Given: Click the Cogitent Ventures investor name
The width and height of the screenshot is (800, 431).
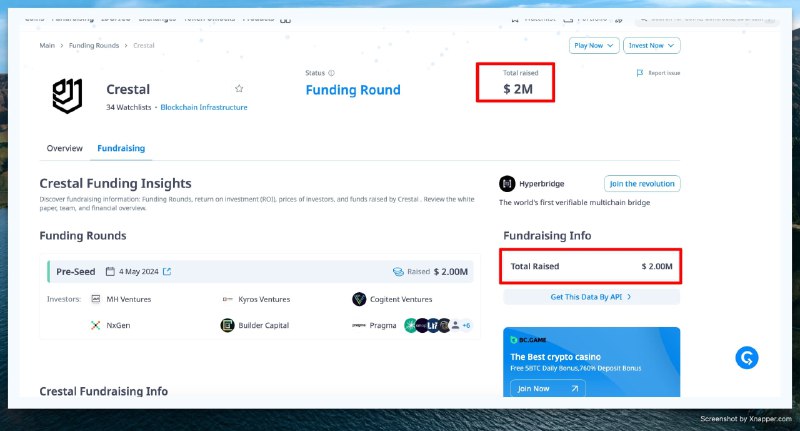Looking at the screenshot, I should click(x=401, y=299).
